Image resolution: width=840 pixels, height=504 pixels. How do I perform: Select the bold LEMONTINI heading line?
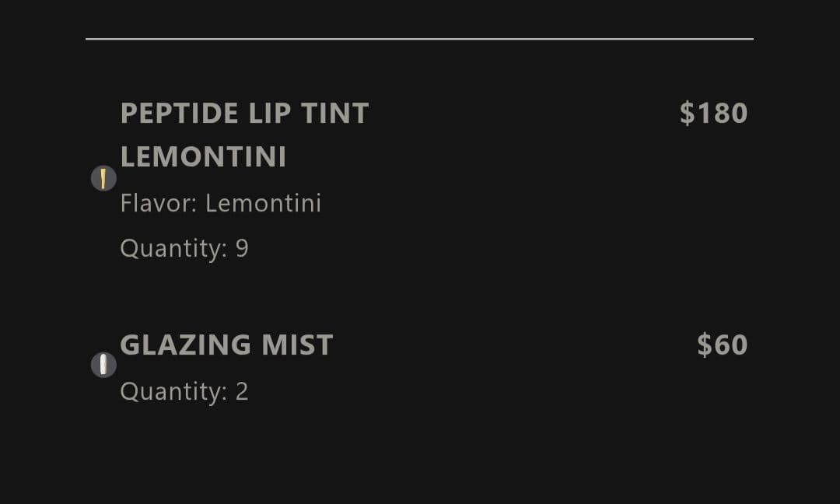(203, 157)
